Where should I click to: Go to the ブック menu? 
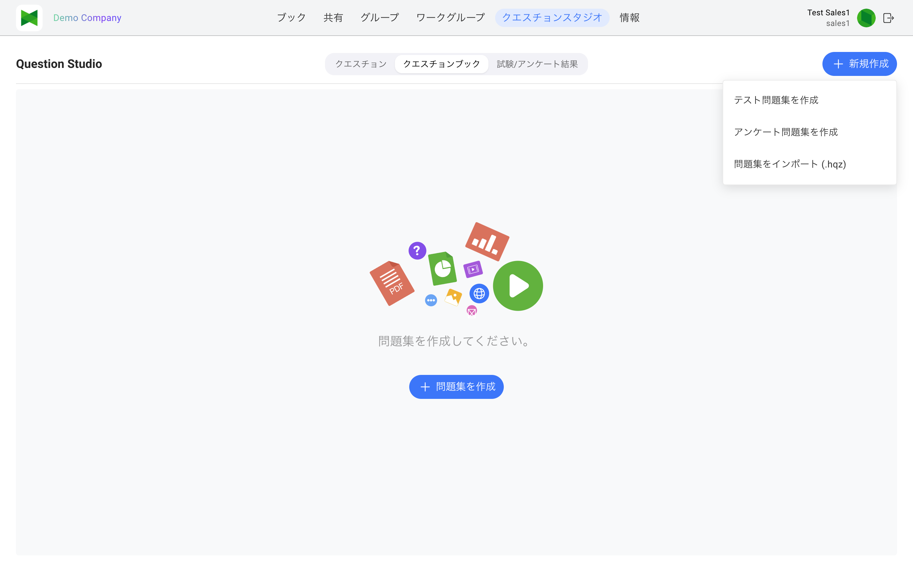[x=291, y=18]
